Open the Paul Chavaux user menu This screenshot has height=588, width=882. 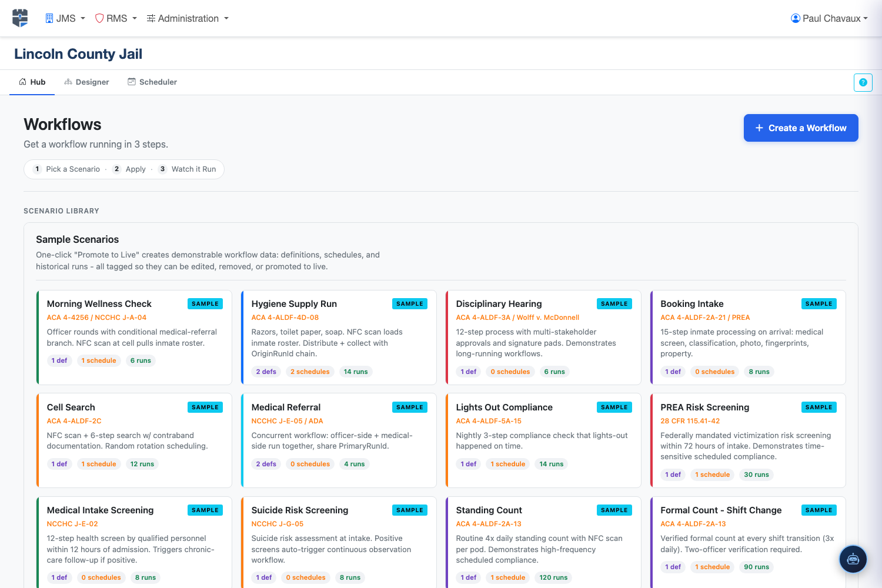tap(829, 18)
